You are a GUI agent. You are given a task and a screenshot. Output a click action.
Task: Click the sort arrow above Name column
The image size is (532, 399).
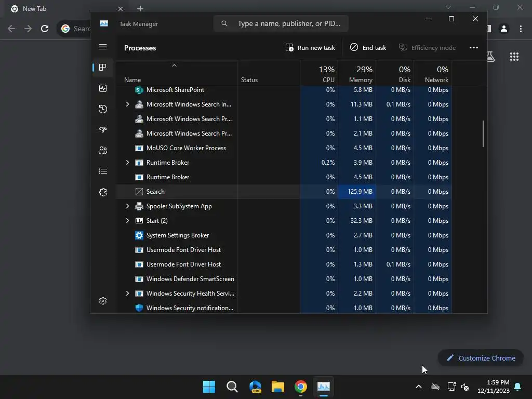174,65
